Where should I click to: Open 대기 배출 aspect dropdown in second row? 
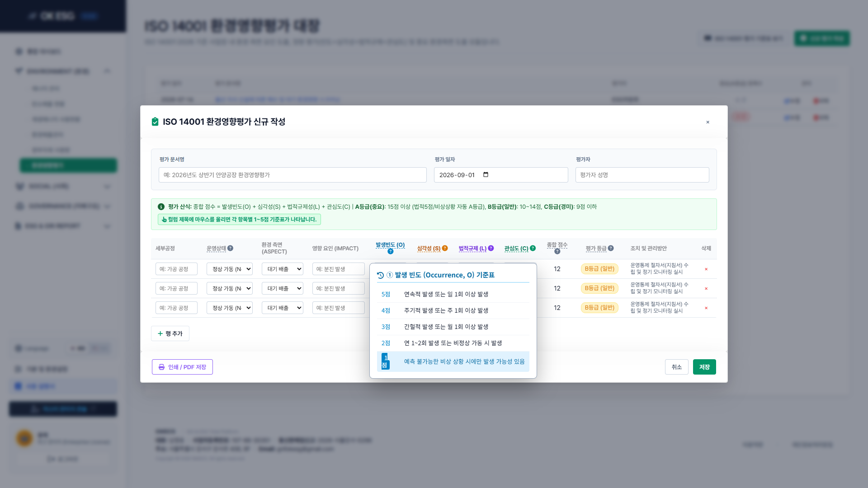(283, 288)
